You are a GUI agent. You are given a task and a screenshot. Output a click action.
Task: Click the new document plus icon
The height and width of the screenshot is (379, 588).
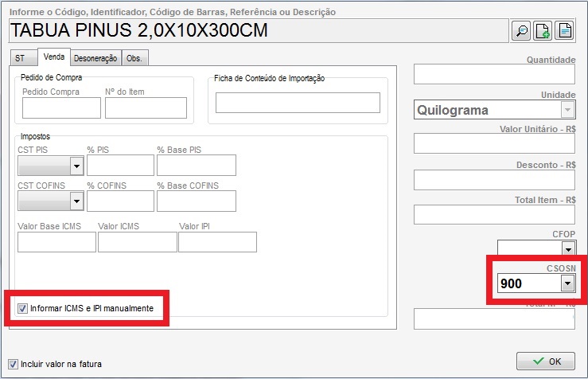tap(543, 31)
